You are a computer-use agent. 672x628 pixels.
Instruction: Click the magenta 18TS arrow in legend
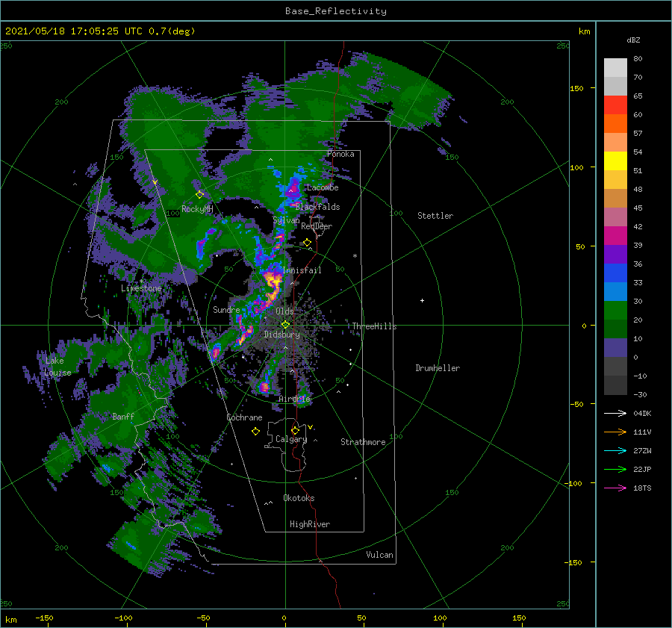pyautogui.click(x=615, y=488)
